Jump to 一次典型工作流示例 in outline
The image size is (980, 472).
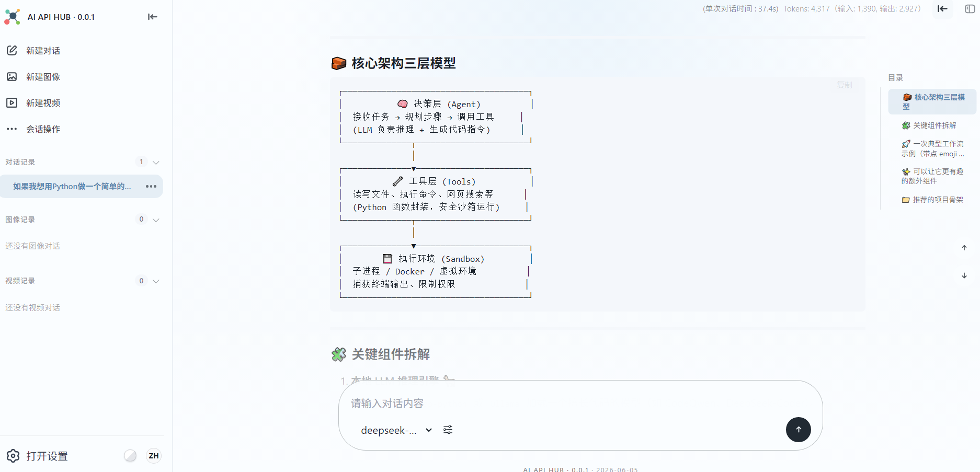point(933,148)
